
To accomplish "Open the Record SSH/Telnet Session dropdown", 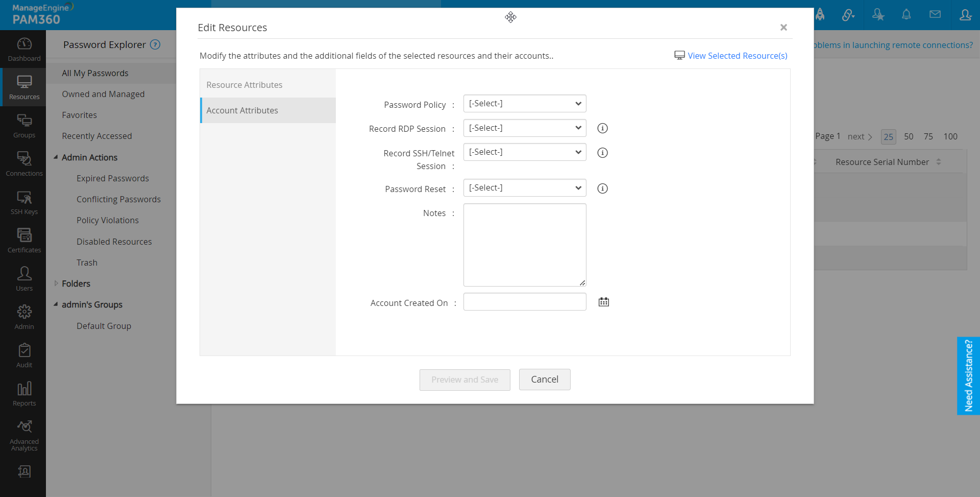I will click(x=525, y=152).
